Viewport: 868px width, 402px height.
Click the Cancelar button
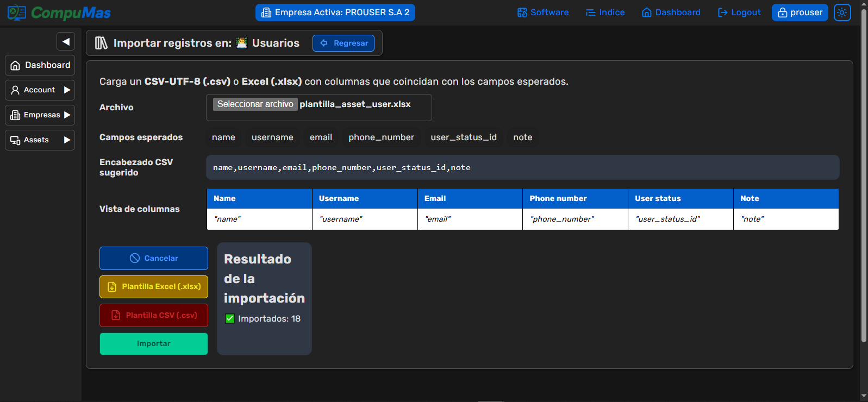click(154, 259)
